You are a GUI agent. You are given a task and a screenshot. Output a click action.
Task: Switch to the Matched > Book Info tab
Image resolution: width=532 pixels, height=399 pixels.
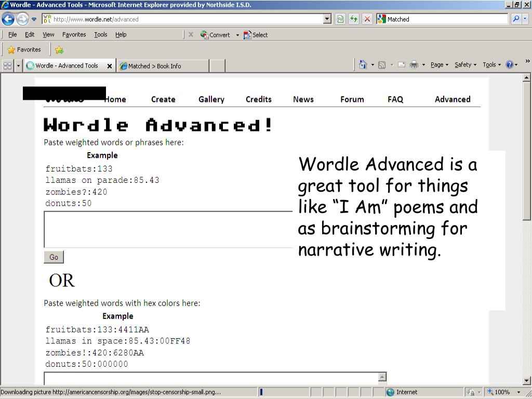[x=163, y=66]
